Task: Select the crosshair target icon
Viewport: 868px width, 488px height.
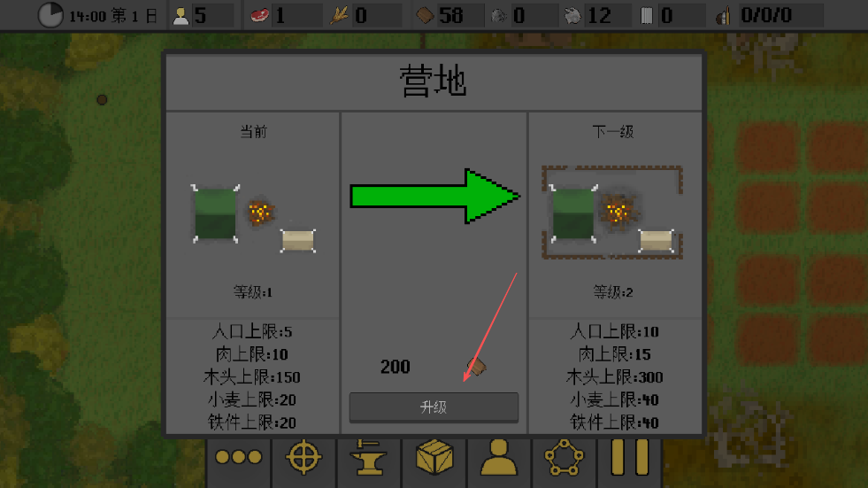Action: [303, 457]
